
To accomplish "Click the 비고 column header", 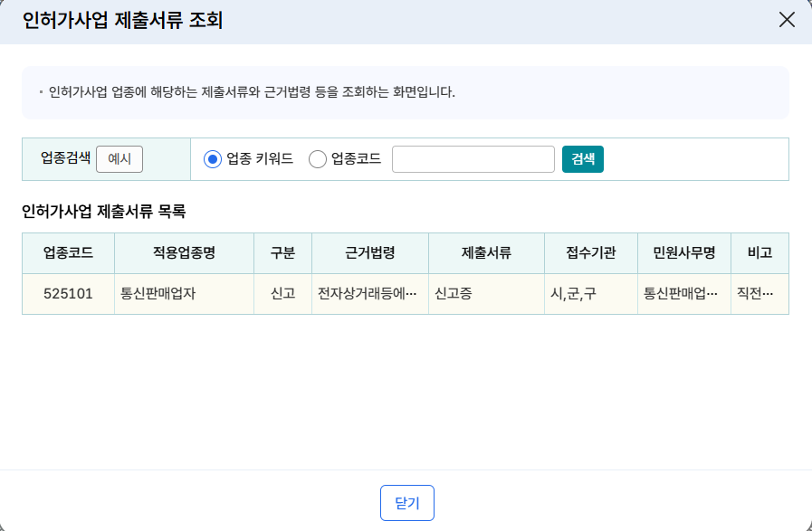I will [x=759, y=252].
